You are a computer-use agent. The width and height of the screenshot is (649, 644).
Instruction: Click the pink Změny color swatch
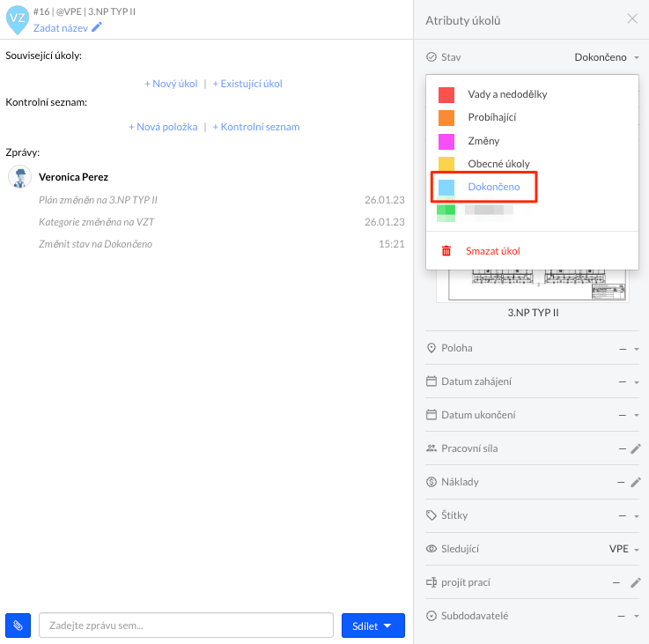pos(446,141)
